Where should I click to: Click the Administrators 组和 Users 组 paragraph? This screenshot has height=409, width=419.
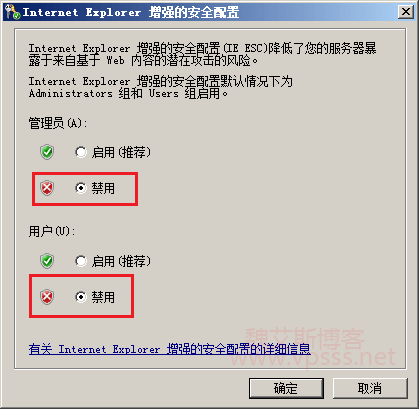(x=161, y=87)
